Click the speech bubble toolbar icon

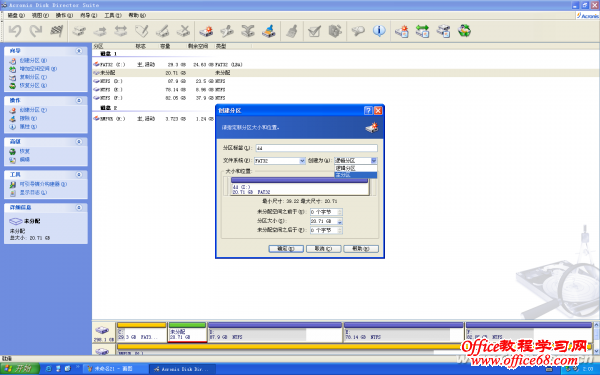pyautogui.click(x=358, y=31)
